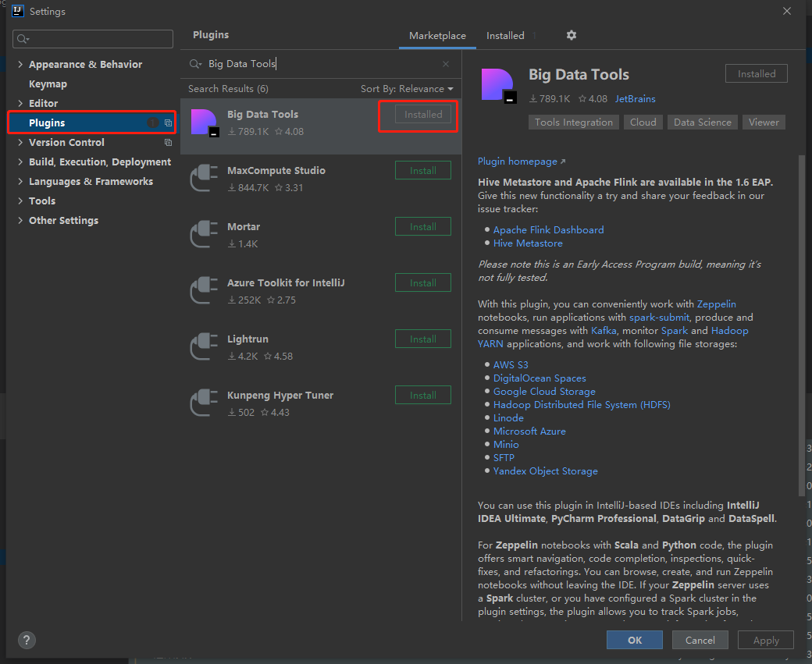Click the help question mark icon

(x=27, y=640)
